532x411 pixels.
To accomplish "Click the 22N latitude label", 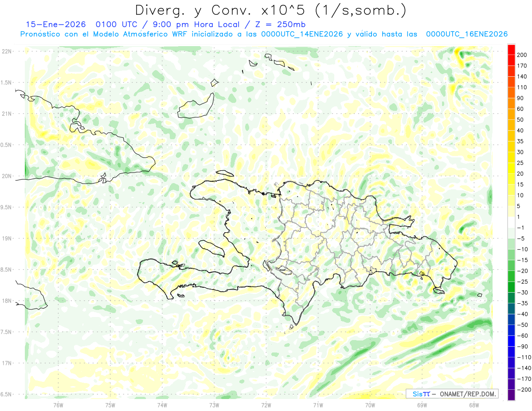I will pos(7,51).
